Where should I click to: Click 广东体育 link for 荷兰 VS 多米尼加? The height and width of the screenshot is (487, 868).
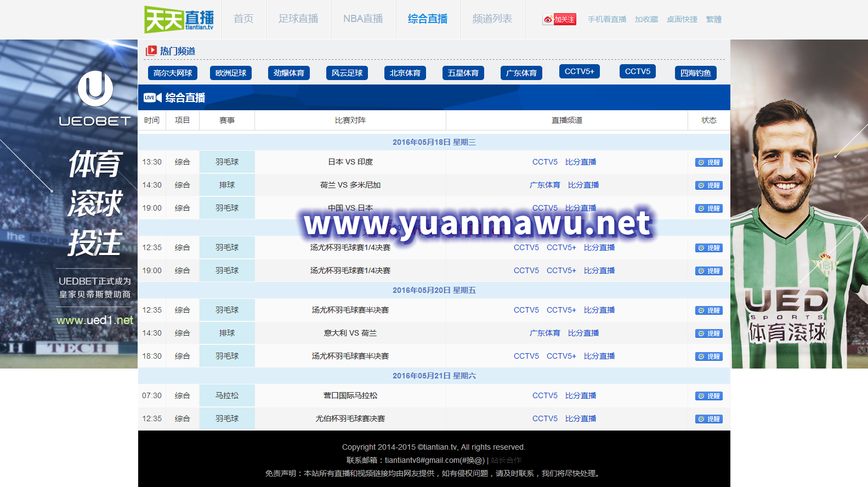click(x=545, y=185)
